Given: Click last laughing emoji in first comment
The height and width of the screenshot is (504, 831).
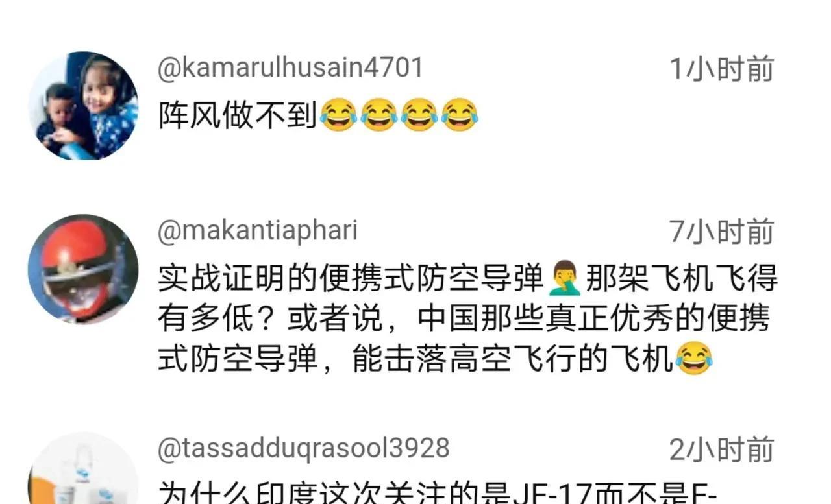Looking at the screenshot, I should 460,115.
